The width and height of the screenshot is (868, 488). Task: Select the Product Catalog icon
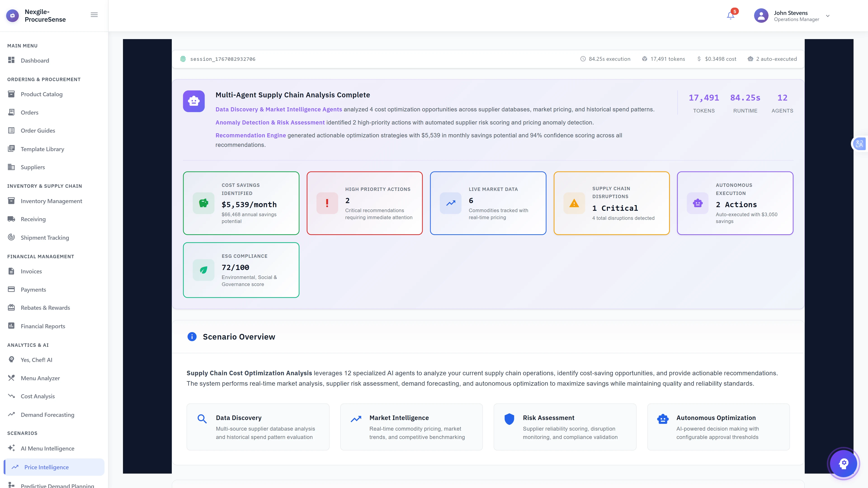(x=12, y=94)
